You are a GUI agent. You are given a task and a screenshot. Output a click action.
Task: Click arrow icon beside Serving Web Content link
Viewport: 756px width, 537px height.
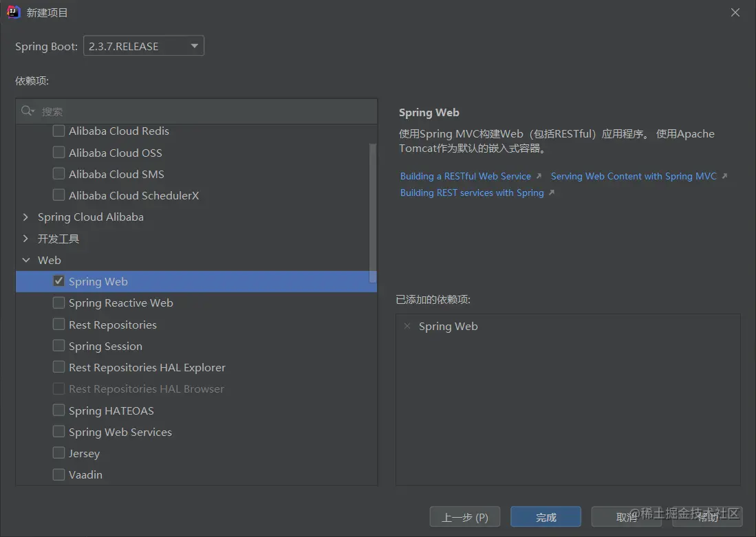coord(724,177)
